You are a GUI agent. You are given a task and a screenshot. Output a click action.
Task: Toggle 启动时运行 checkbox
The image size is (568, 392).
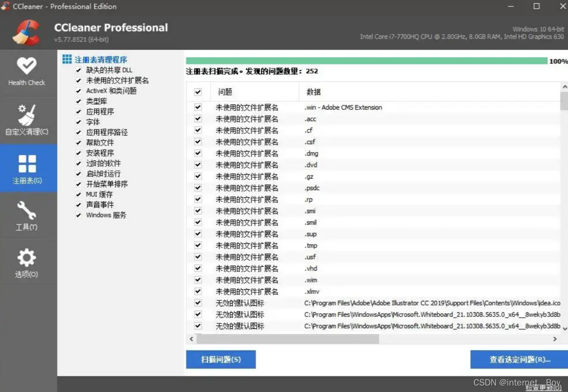pyautogui.click(x=79, y=174)
